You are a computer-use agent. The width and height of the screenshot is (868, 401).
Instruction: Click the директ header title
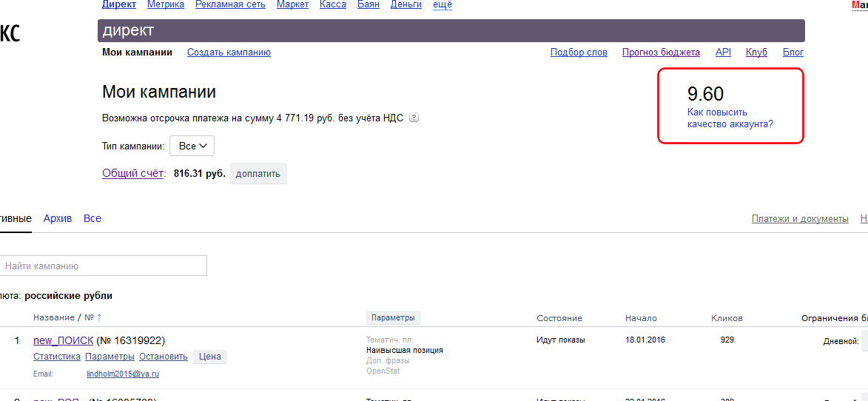(128, 30)
